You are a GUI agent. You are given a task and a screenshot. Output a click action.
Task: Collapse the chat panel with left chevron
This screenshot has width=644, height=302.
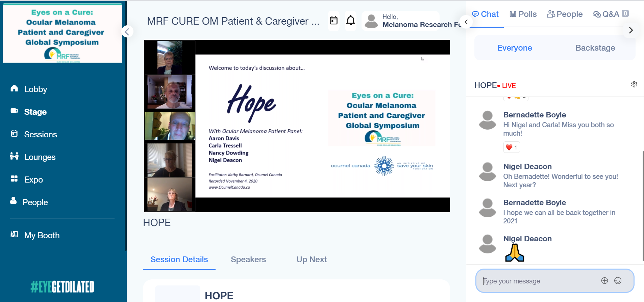click(x=466, y=22)
